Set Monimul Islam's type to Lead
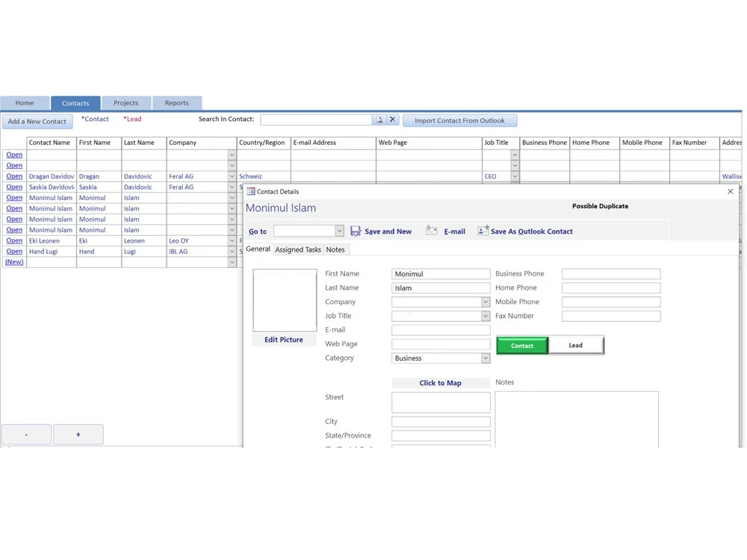The image size is (747, 560). point(575,345)
